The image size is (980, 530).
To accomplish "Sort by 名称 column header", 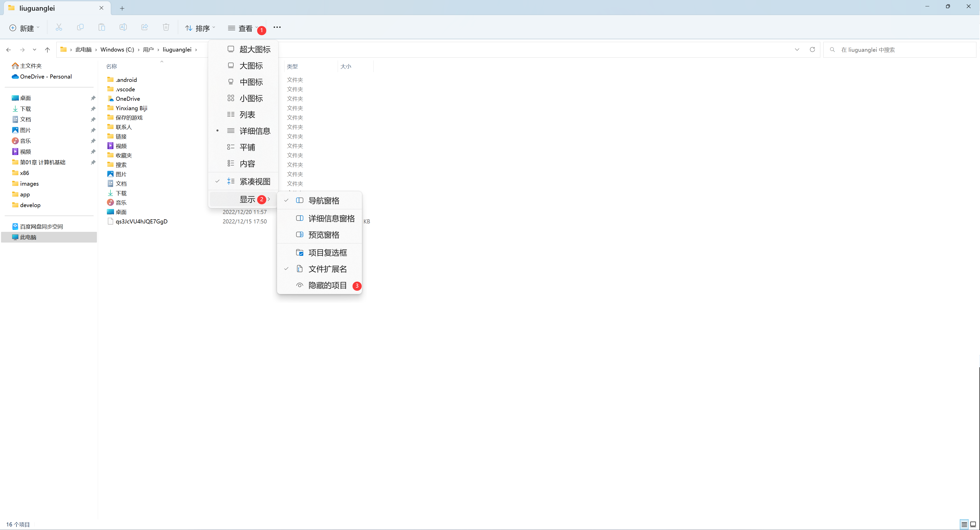I will tap(111, 67).
